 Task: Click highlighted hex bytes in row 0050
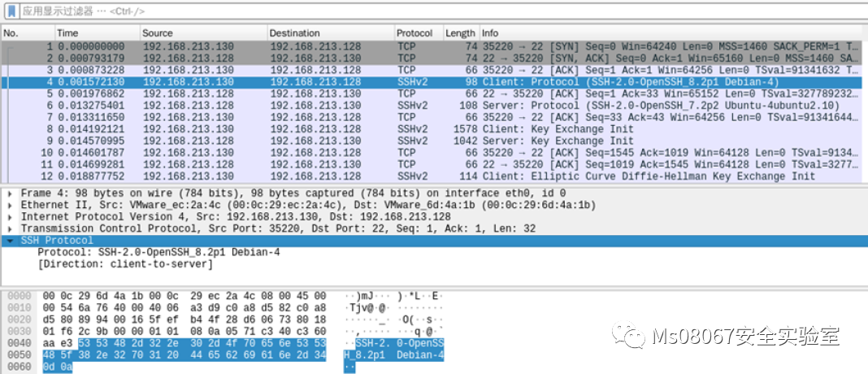point(184,354)
